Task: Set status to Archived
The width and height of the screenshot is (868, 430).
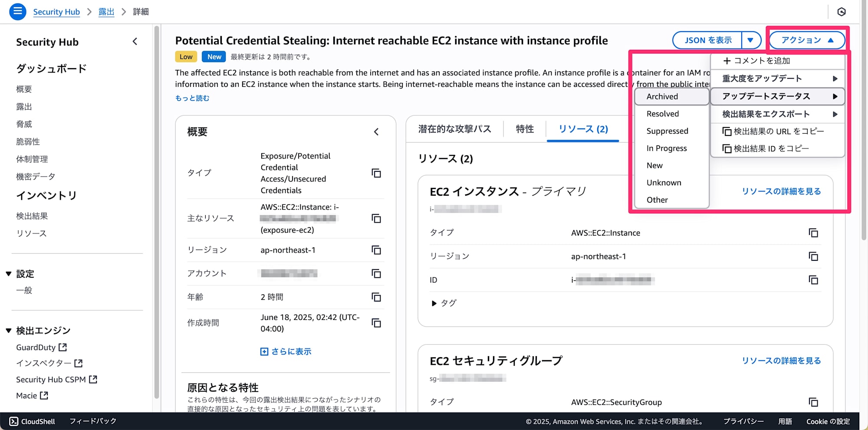Action: 672,96
